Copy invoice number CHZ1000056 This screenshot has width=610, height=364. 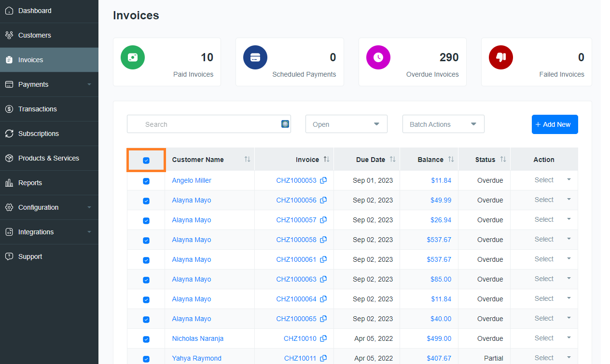[323, 200]
